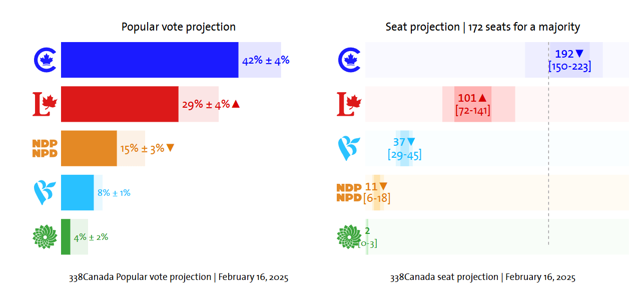Viewport: 644px width, 292px height.
Task: Click the red up arrow beside 29% ± 4%
Action: [x=236, y=104]
